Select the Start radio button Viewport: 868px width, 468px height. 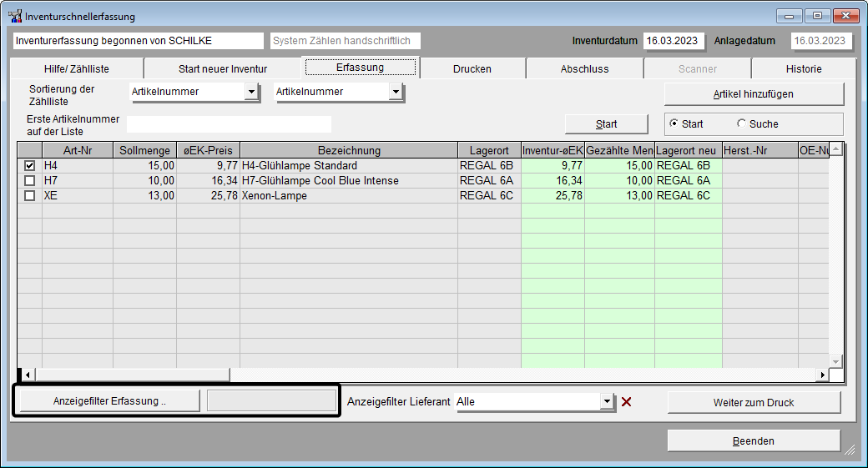(674, 123)
